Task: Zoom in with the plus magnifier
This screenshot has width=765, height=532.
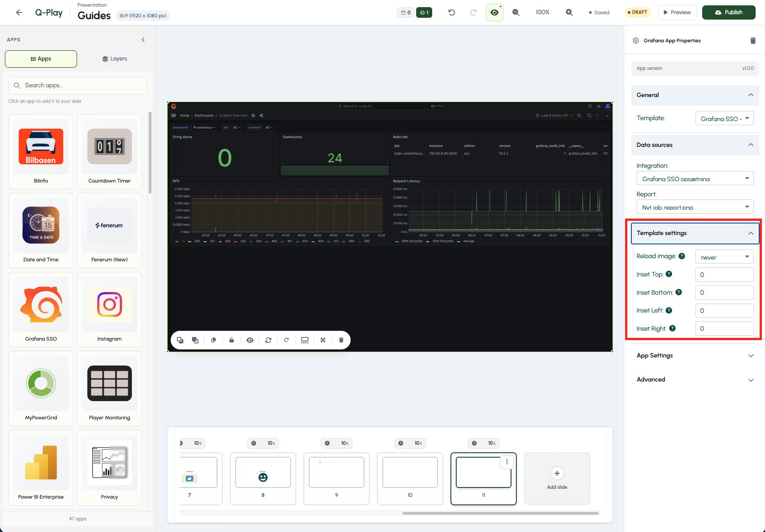Action: [x=569, y=12]
